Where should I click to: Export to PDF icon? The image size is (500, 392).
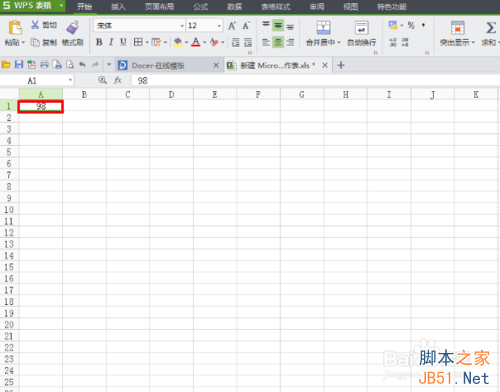click(x=31, y=64)
